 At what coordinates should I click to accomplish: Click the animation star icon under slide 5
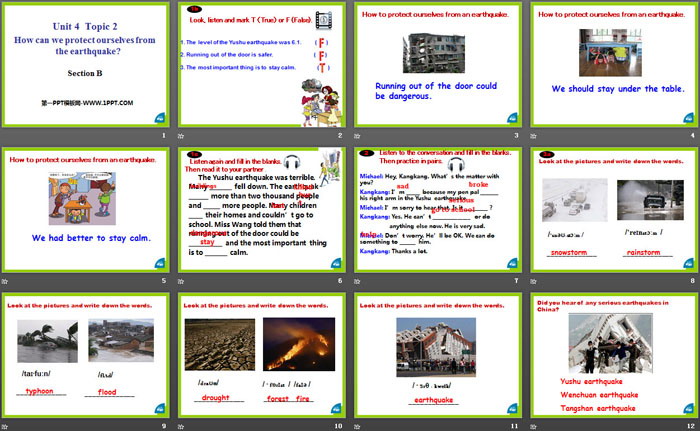click(x=4, y=281)
